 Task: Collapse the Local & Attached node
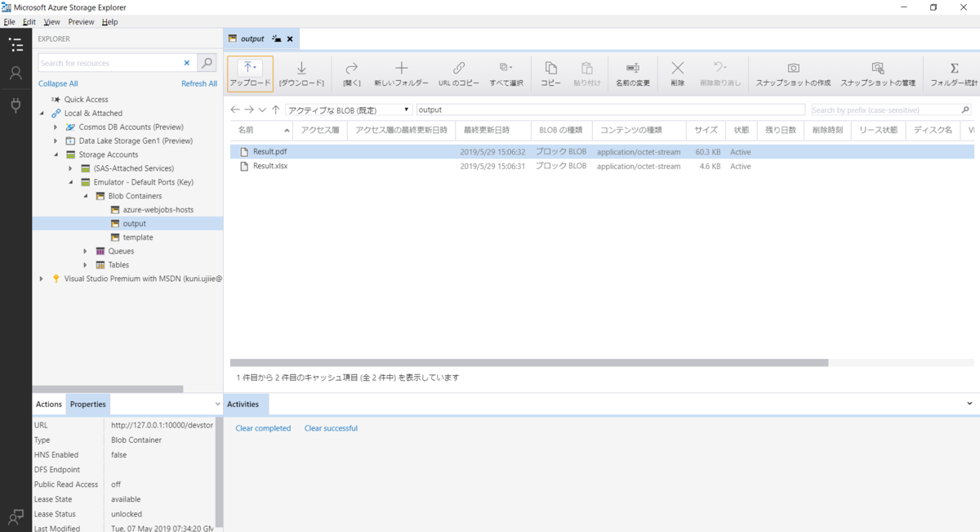coord(42,114)
